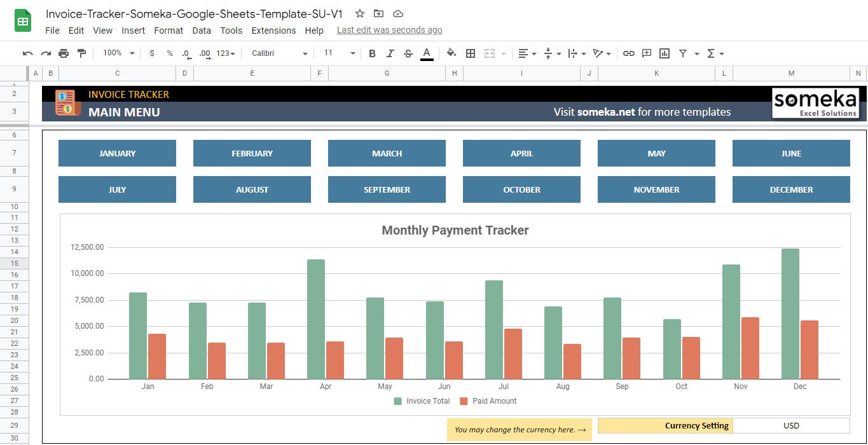The image size is (868, 445).
Task: Change the zoom level from 100%
Action: tap(119, 53)
